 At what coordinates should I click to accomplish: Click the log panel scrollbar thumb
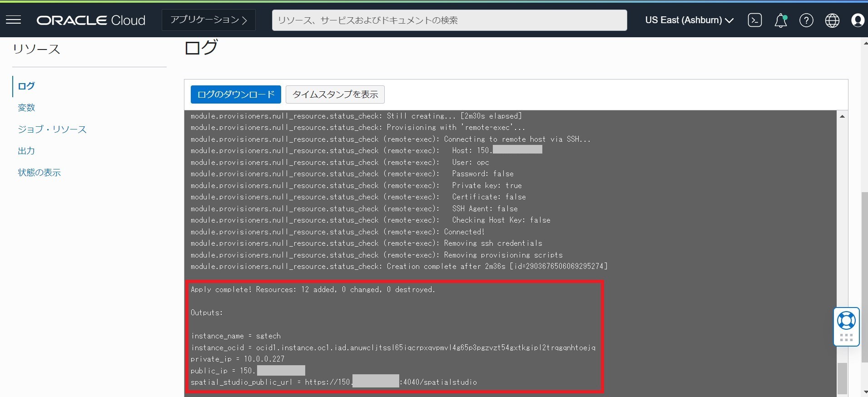pos(842,378)
